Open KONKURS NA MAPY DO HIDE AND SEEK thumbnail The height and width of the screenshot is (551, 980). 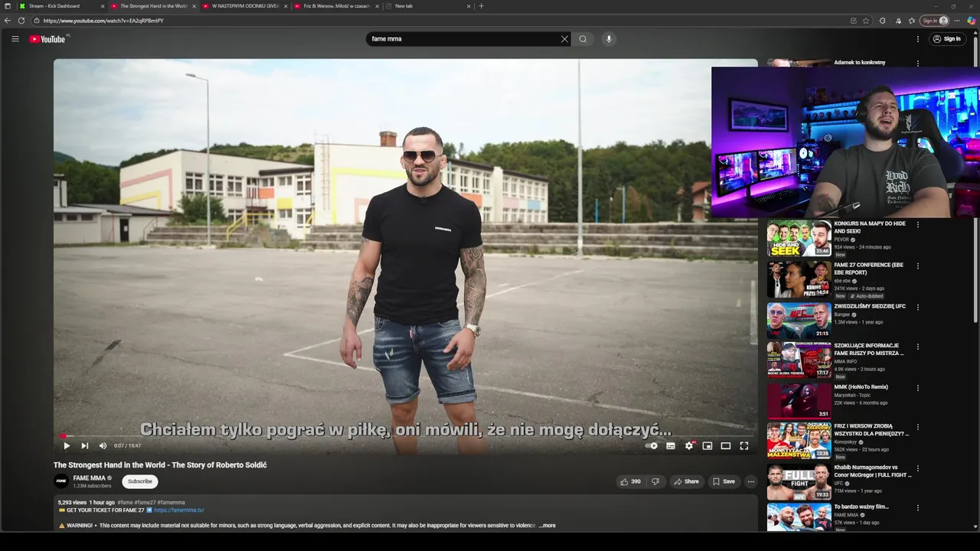799,238
